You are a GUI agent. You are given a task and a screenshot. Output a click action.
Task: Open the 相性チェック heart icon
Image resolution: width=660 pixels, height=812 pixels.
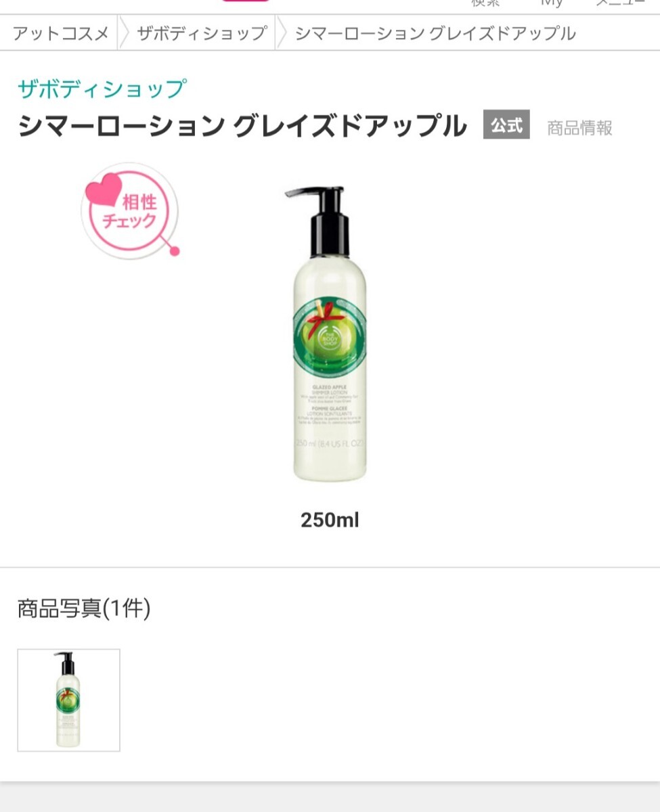point(131,210)
